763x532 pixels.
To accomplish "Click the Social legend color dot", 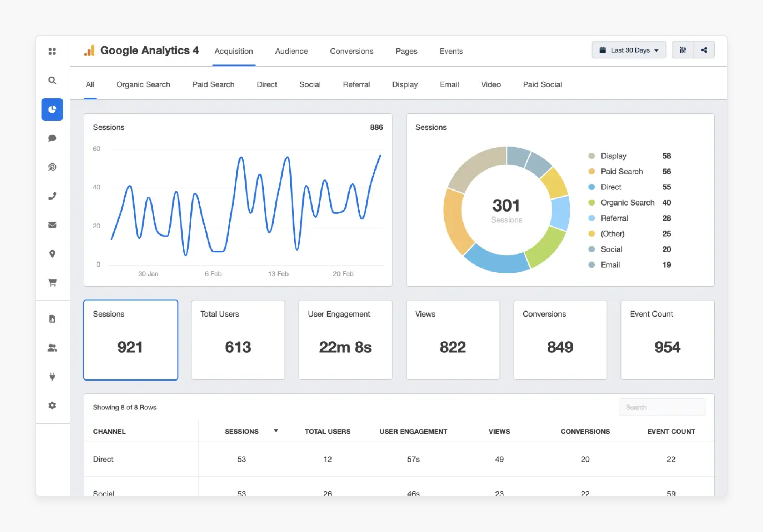I will coord(591,249).
